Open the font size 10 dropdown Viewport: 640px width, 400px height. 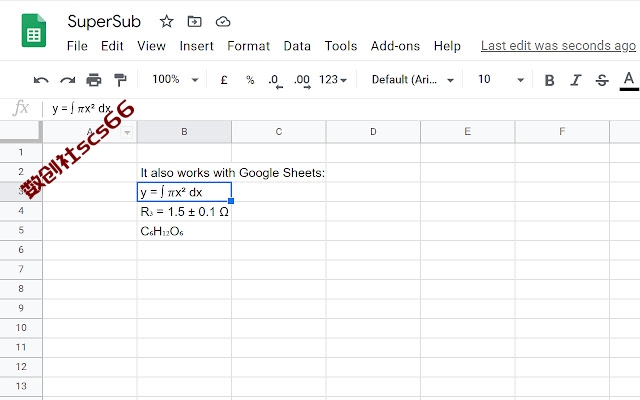[501, 80]
